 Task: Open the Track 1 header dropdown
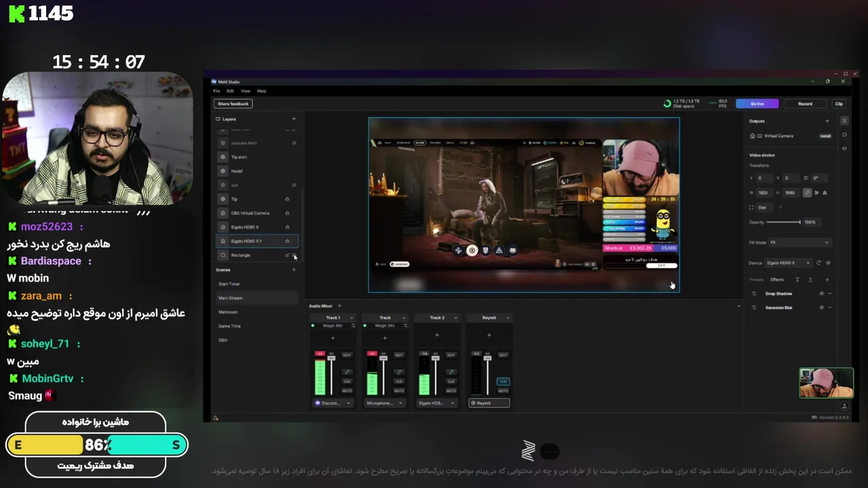(x=351, y=317)
